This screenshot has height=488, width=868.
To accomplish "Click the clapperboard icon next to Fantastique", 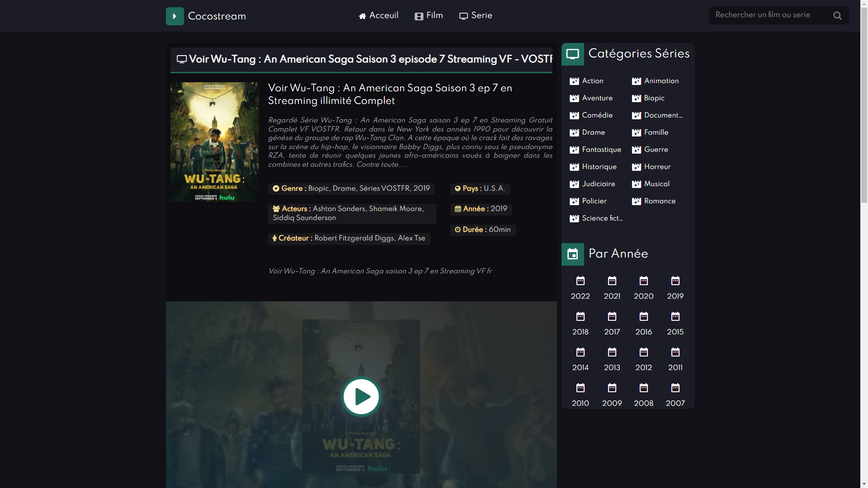I will click(574, 150).
